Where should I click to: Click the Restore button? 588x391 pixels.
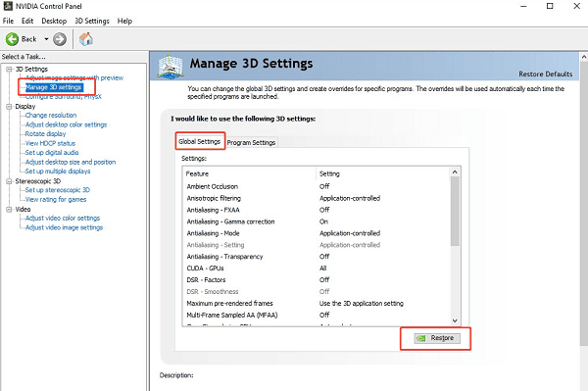[437, 338]
